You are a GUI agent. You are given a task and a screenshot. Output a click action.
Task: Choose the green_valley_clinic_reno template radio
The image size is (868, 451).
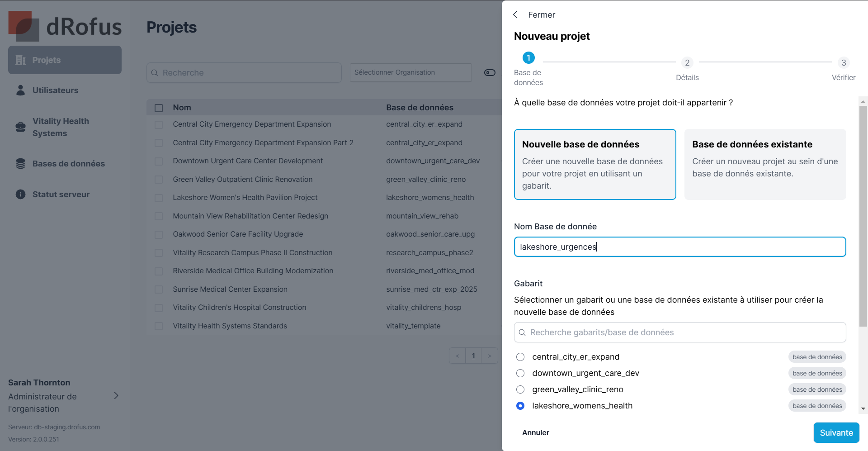click(x=520, y=389)
